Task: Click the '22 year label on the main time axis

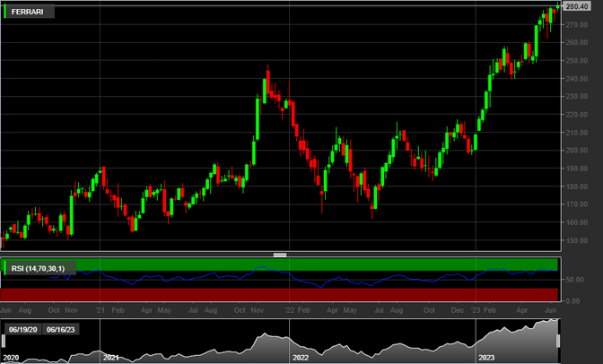Action: 290,309
